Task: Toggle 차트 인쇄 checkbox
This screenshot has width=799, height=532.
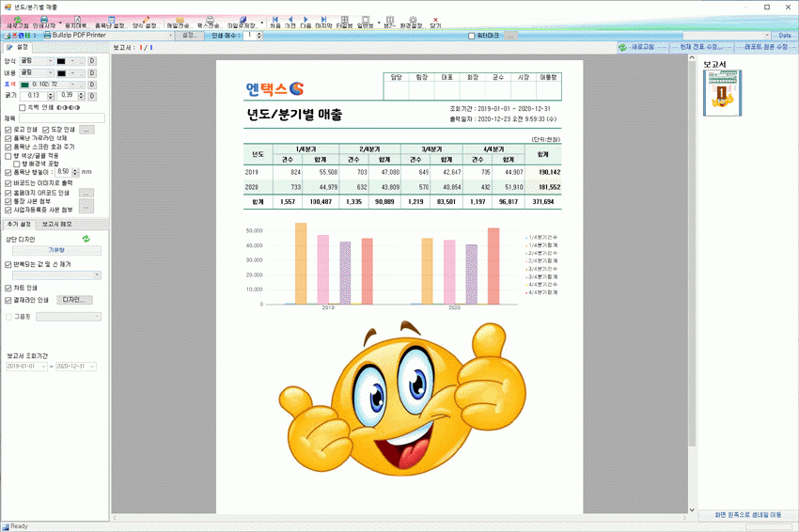Action: [x=8, y=288]
